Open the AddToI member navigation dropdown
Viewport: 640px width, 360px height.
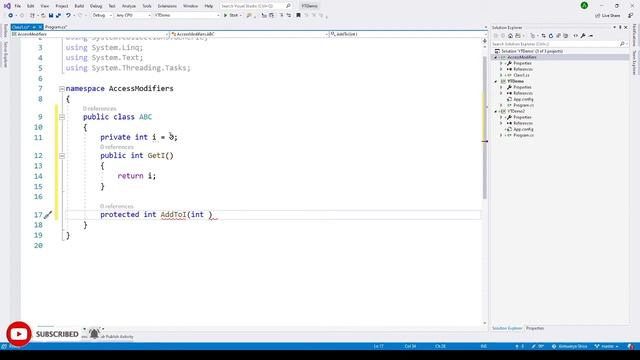(408, 34)
